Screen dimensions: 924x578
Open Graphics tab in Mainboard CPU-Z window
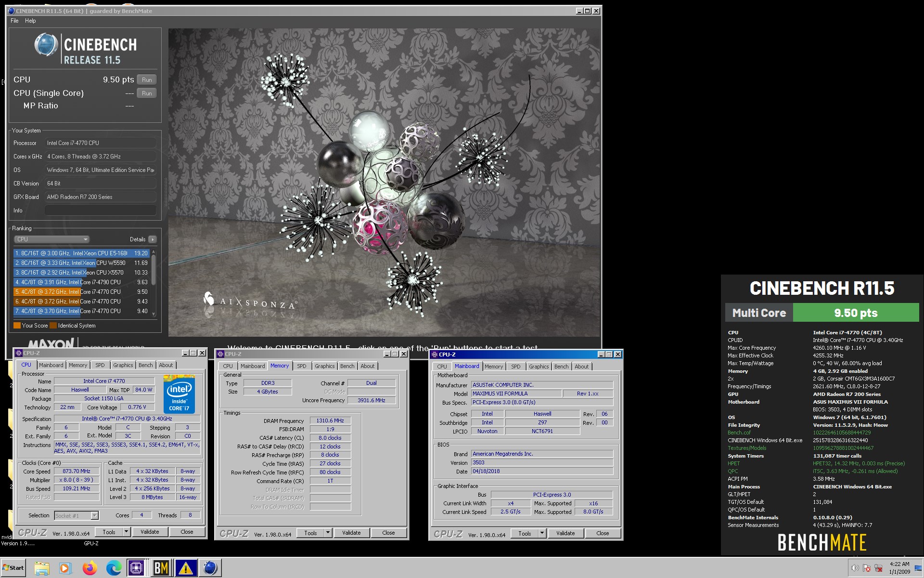pyautogui.click(x=539, y=367)
